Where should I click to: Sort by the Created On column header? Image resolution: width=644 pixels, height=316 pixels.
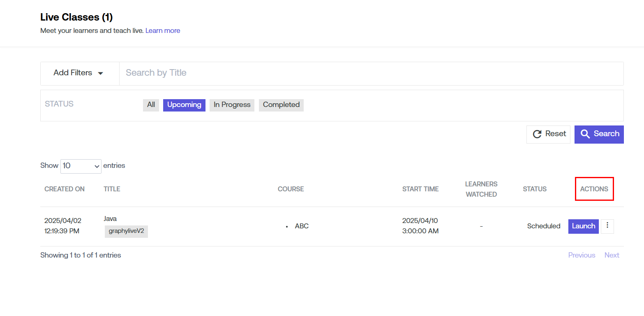[65, 189]
